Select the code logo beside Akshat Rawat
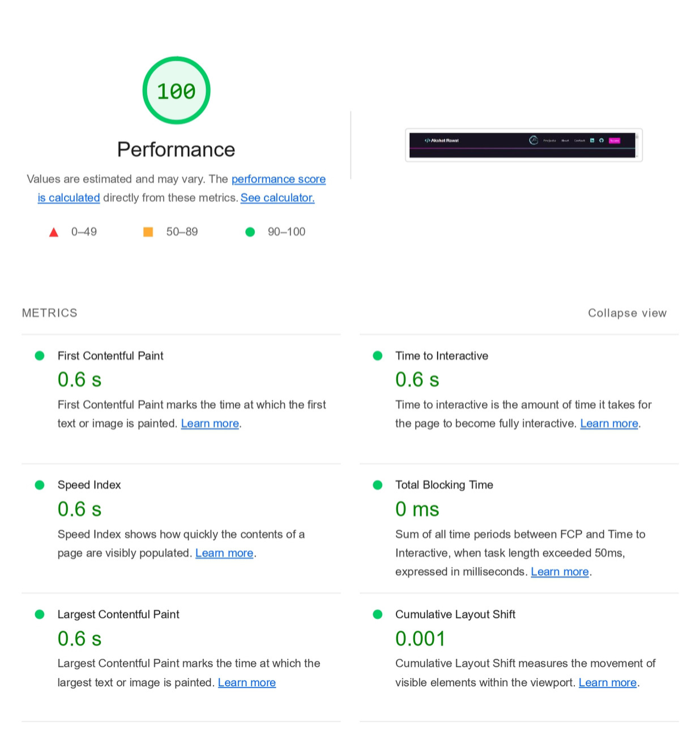Viewport: 700px width, 736px height. pos(427,140)
